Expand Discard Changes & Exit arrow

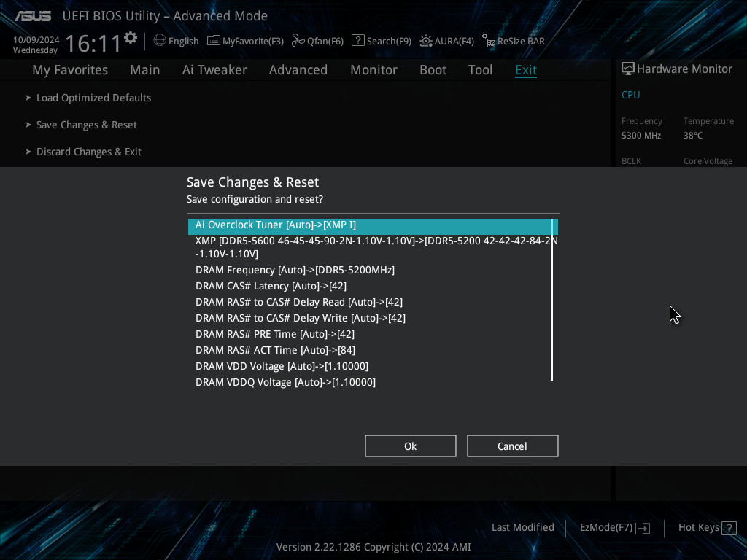pyautogui.click(x=28, y=152)
